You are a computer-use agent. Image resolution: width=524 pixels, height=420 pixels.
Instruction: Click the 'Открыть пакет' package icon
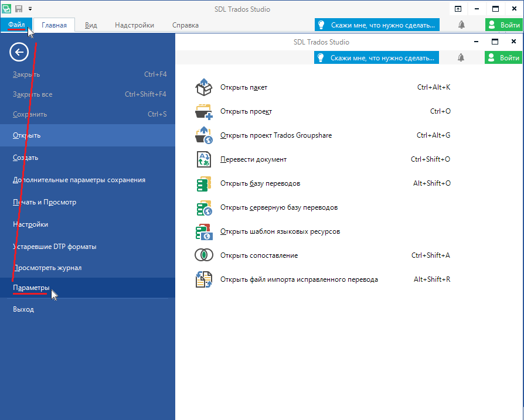pos(203,87)
